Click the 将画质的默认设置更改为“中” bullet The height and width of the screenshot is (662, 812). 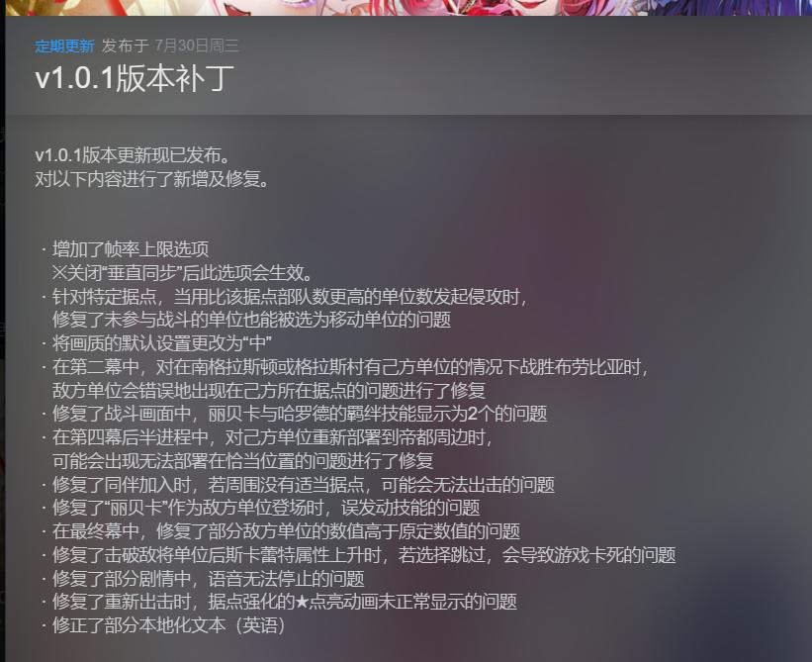point(161,343)
